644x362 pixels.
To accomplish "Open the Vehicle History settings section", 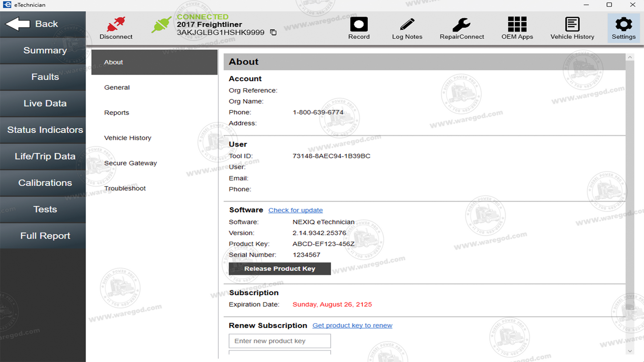I will [127, 138].
